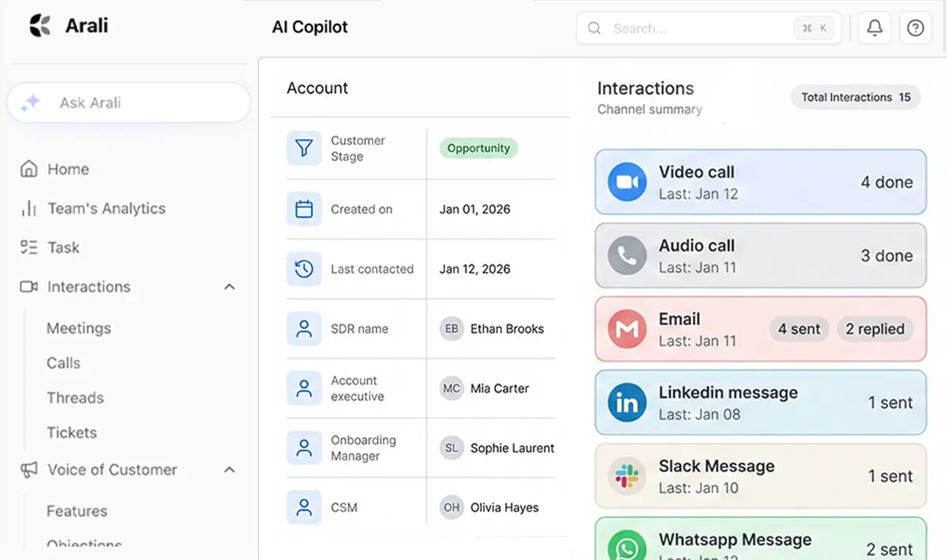947x560 pixels.
Task: Collapse the Voice of Customer section
Action: tap(230, 470)
